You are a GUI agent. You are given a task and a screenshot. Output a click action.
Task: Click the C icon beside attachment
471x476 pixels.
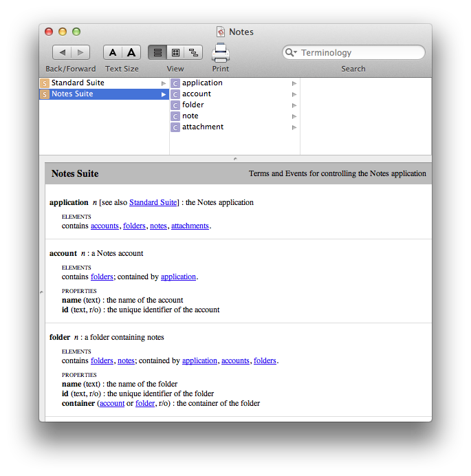(x=175, y=127)
